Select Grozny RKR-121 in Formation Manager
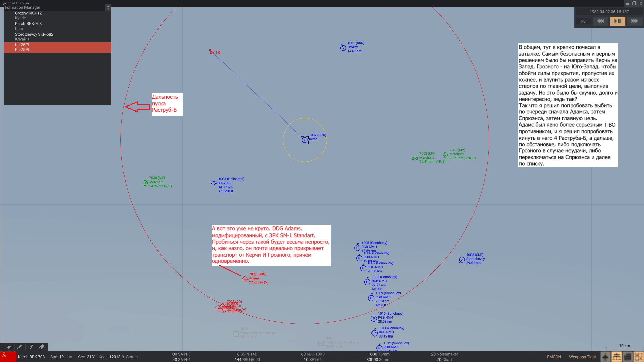 pyautogui.click(x=58, y=16)
